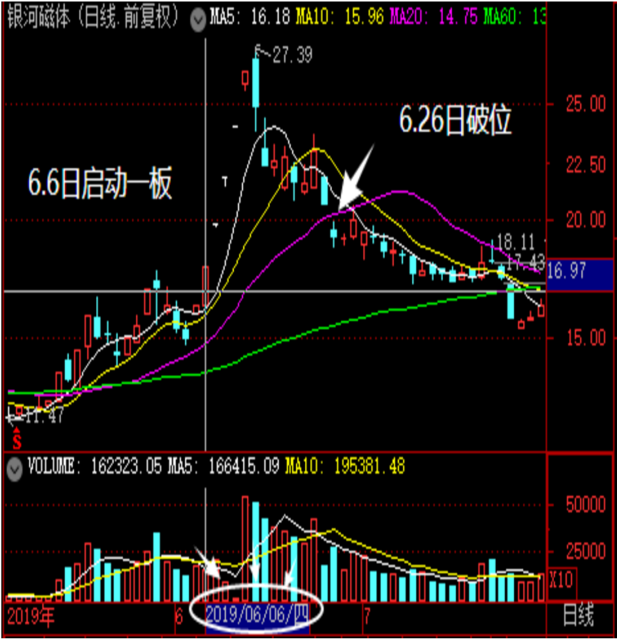Select the MA20: 14.75 indicator label

click(x=433, y=17)
